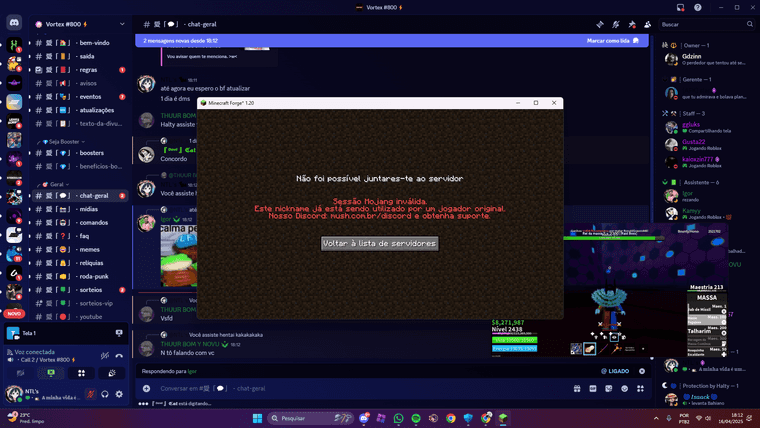The image size is (760, 428).
Task: Unmute the microphone in user panel
Action: click(89, 394)
